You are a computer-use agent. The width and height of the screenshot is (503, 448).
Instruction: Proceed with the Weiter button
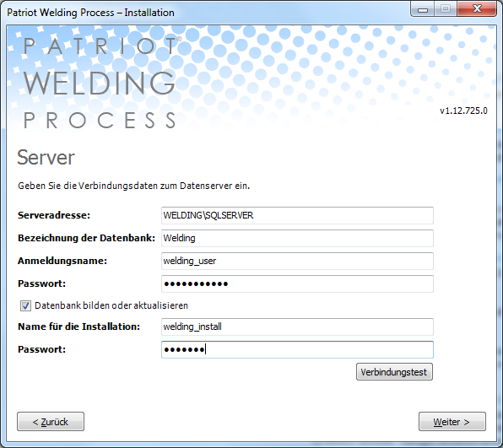[x=452, y=422]
